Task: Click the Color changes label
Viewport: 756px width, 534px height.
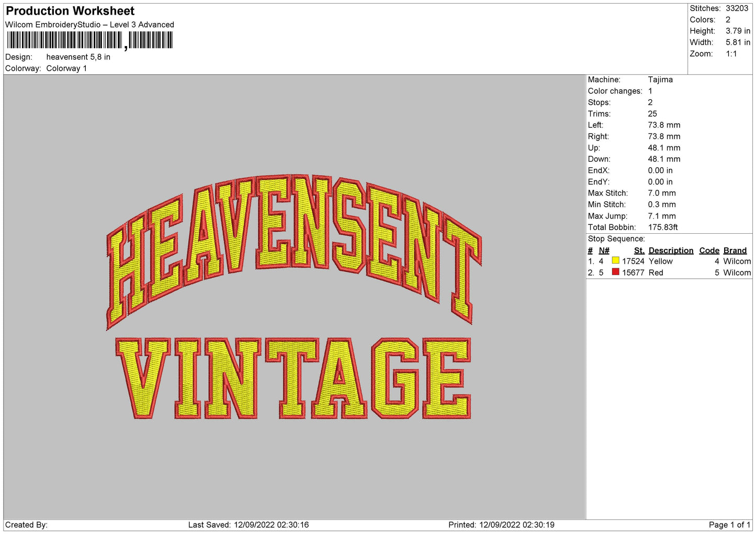Action: click(x=615, y=91)
